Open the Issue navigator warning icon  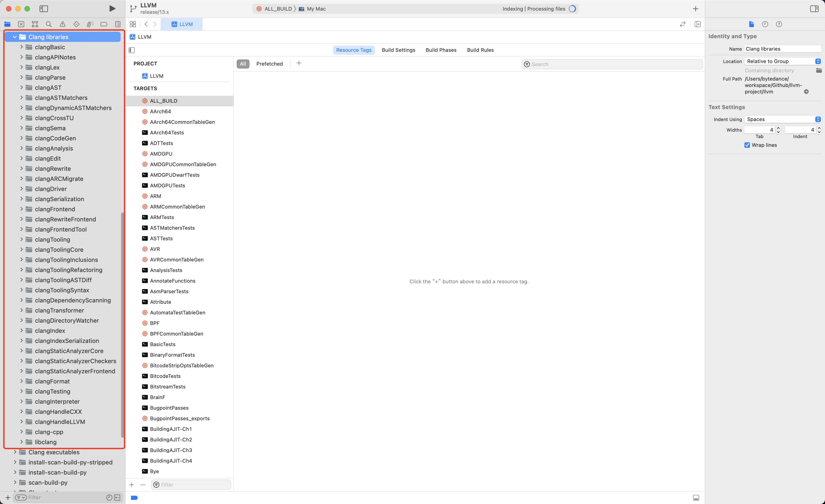[62, 24]
